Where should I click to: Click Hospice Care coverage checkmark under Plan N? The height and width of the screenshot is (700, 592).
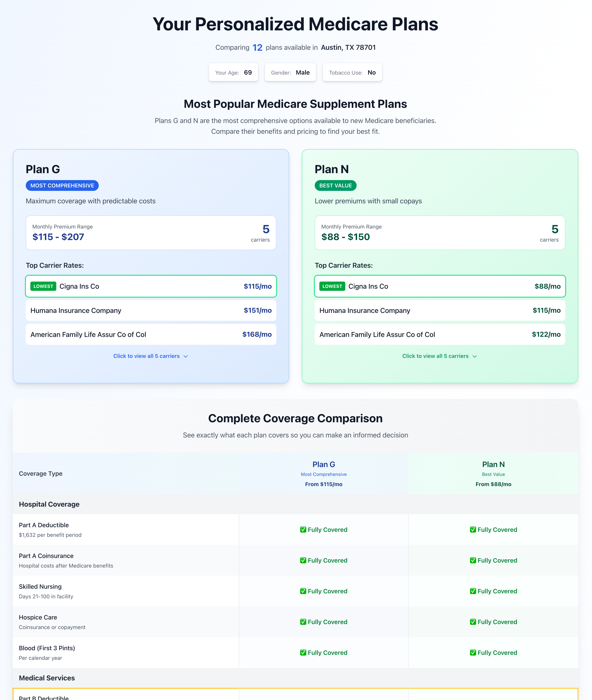tap(473, 622)
